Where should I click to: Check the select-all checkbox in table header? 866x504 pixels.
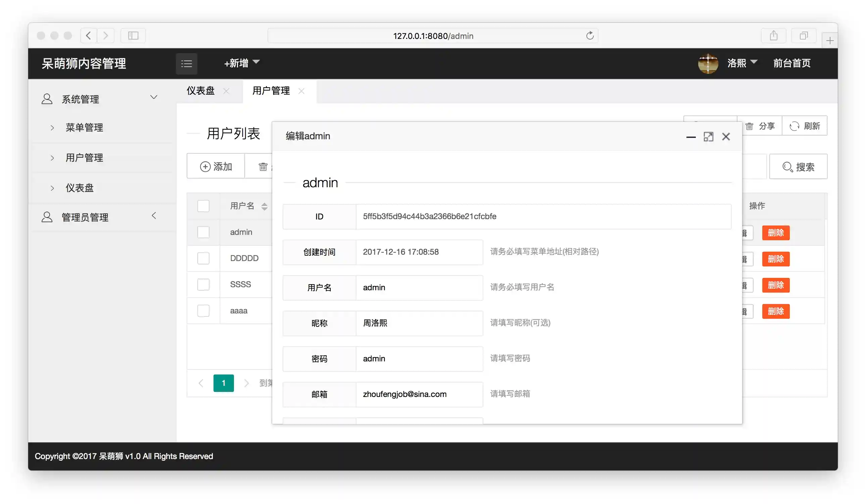203,206
